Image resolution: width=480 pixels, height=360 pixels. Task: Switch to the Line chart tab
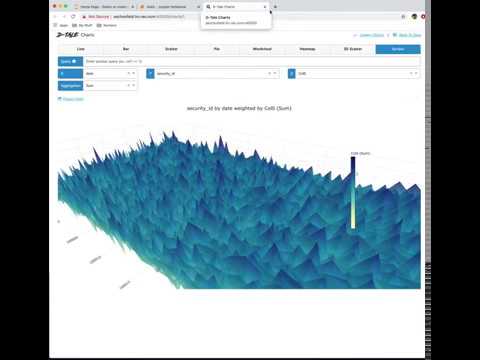coord(81,49)
